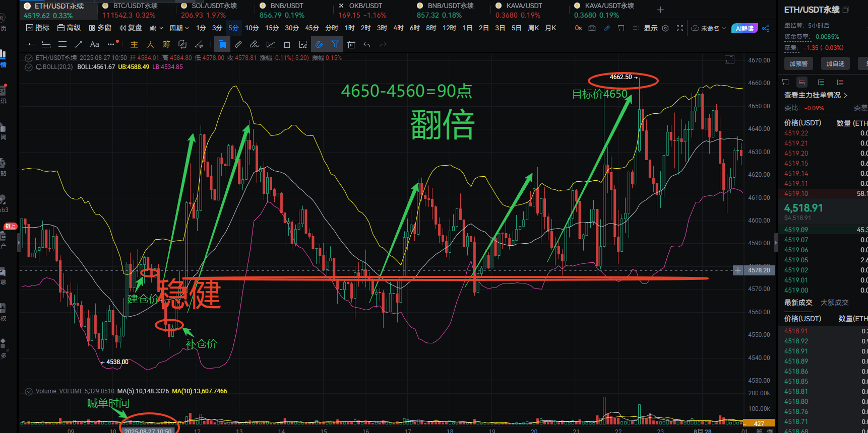Screen dimensions: 868x433
Task: Collapse the Volume indicator legend
Action: point(29,391)
